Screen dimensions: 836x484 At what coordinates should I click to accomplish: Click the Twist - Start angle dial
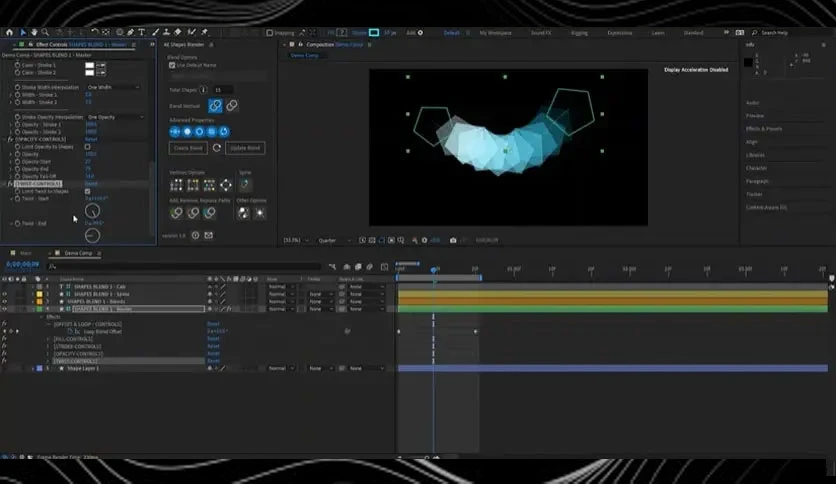pos(92,211)
